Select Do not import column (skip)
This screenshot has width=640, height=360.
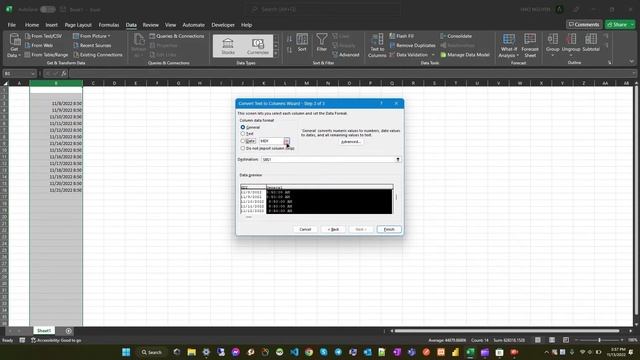click(243, 148)
